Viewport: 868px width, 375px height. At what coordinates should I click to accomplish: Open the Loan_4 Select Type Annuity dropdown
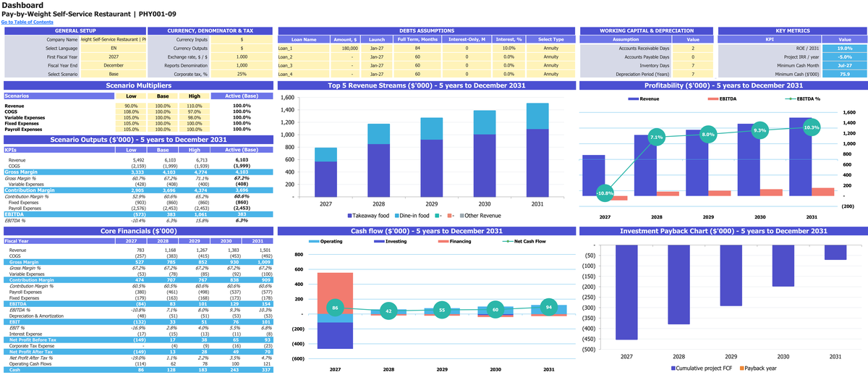550,74
